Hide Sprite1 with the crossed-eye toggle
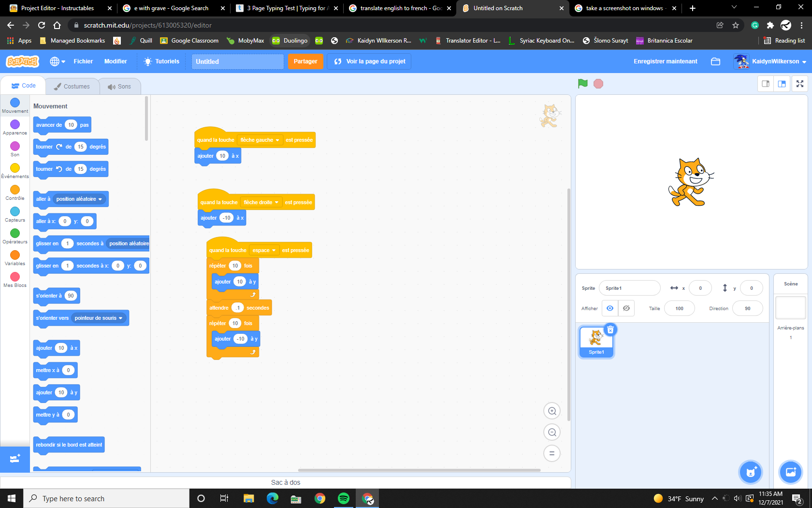 tap(626, 308)
